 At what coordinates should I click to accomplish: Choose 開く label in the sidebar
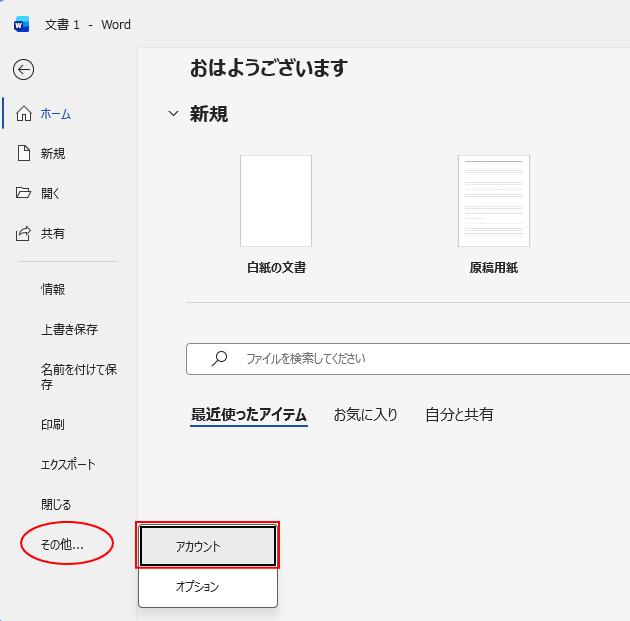click(x=51, y=193)
